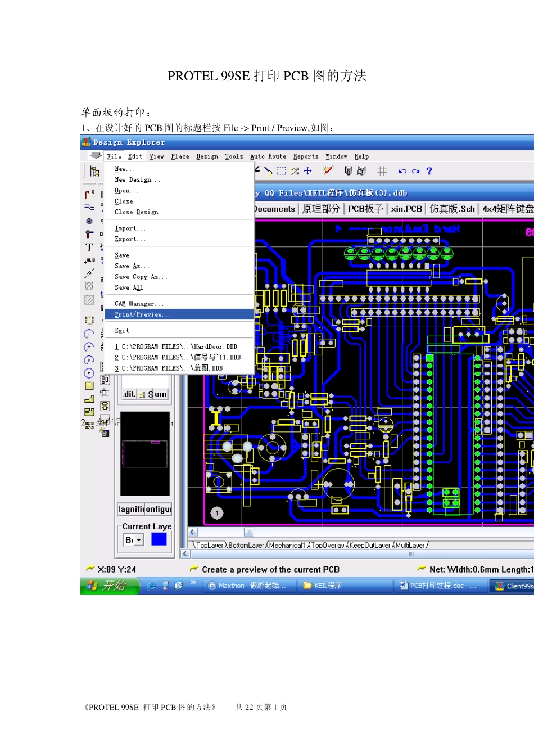Select the place dimension tool

point(89,273)
